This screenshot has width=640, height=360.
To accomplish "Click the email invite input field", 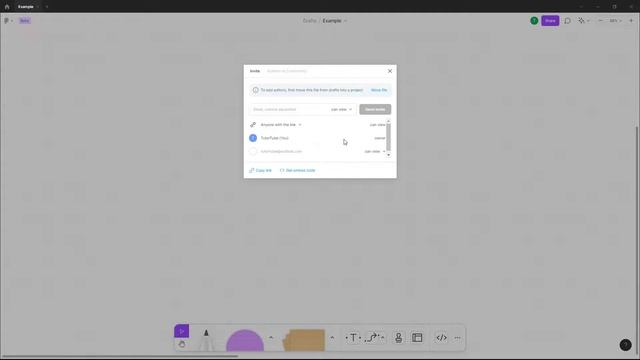I will pos(289,109).
